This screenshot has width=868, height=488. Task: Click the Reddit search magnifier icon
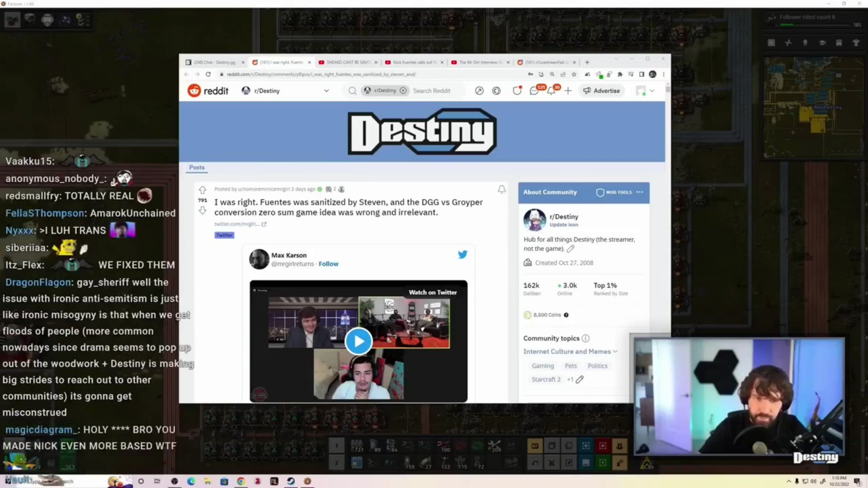(352, 91)
